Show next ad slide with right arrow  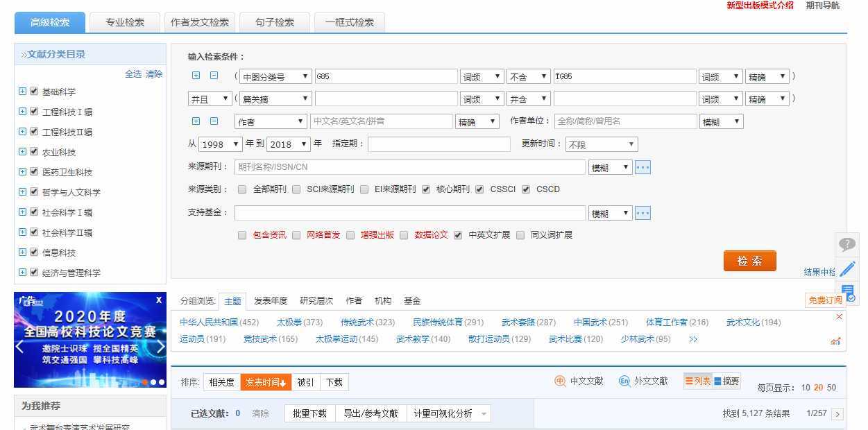tap(160, 346)
